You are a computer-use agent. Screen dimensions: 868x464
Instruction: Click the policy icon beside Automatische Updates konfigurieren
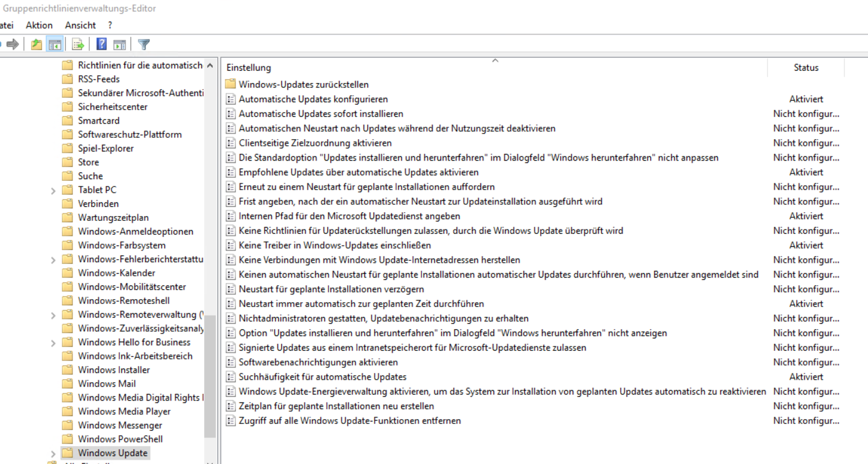(231, 99)
